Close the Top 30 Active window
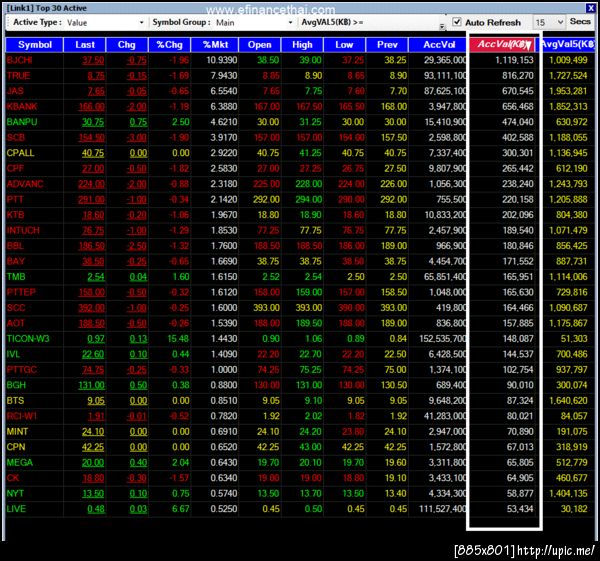This screenshot has width=600, height=561. coord(590,7)
